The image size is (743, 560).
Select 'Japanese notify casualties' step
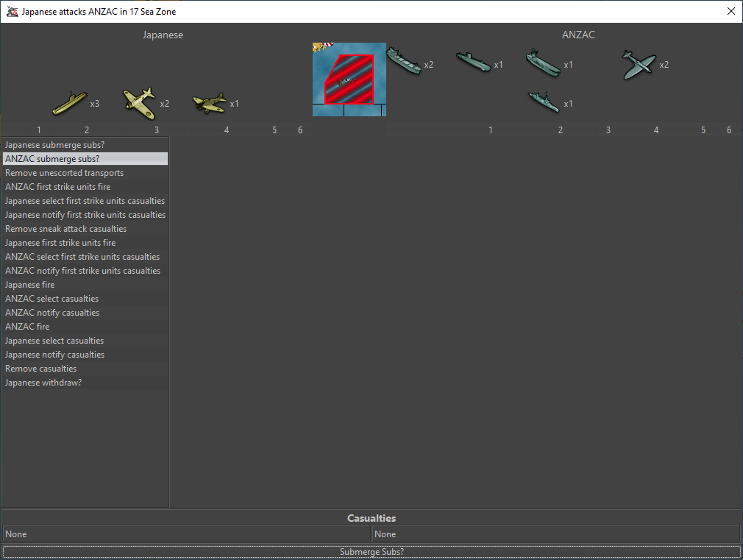point(85,355)
